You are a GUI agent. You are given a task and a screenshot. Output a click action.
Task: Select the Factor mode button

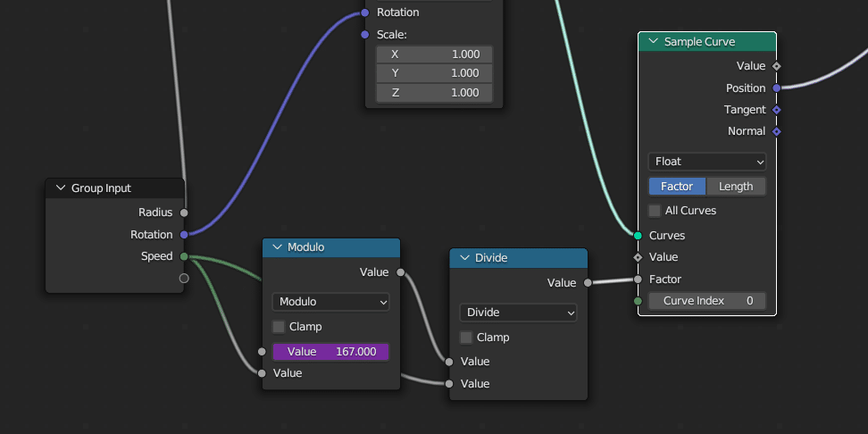(677, 187)
